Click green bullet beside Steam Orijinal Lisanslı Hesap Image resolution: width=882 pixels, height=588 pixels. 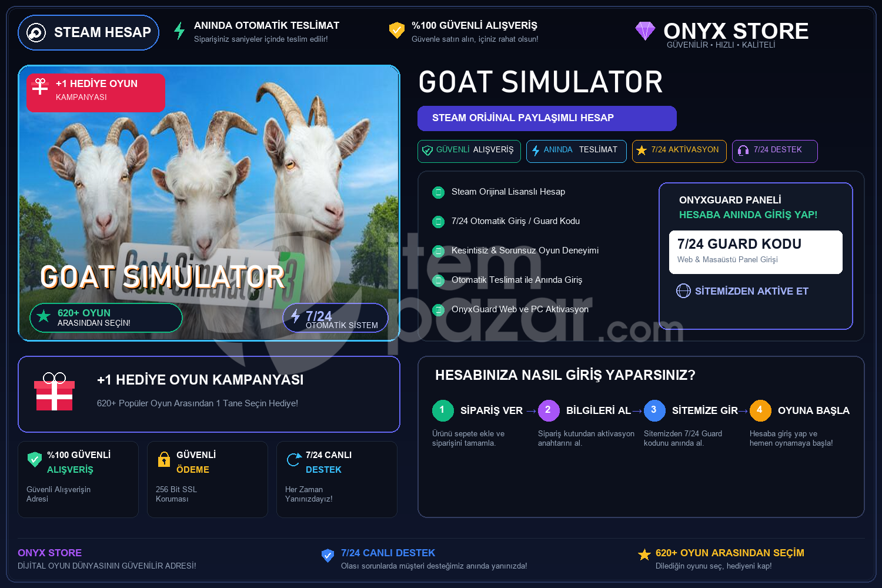tap(438, 192)
